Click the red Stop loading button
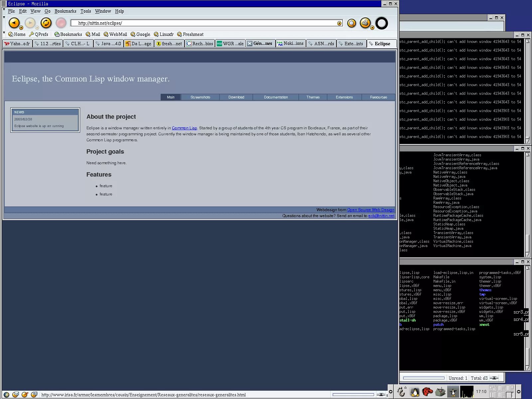This screenshot has width=532, height=399. (61, 23)
